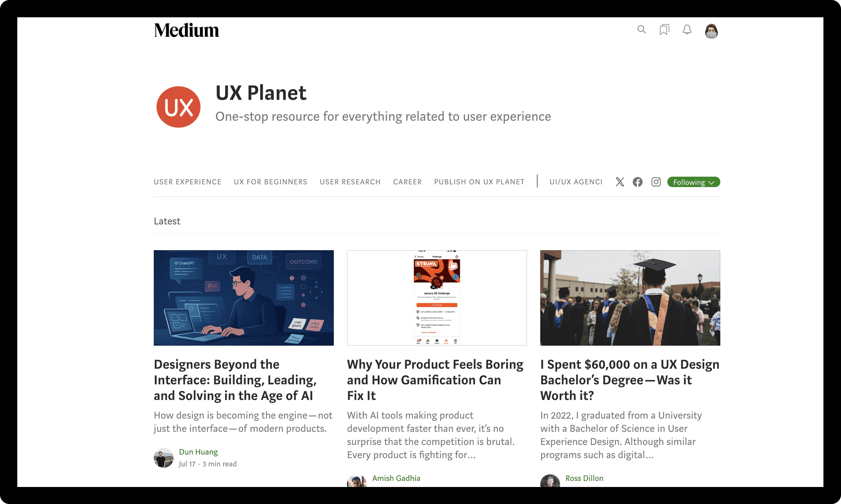Visit the UX Planet Facebook page

pos(638,182)
